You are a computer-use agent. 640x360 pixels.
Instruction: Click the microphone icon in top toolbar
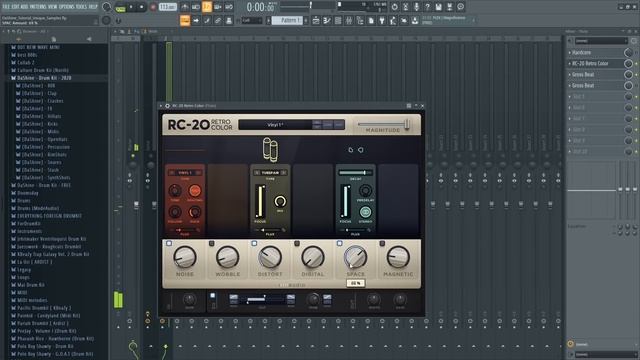pyautogui.click(x=416, y=7)
